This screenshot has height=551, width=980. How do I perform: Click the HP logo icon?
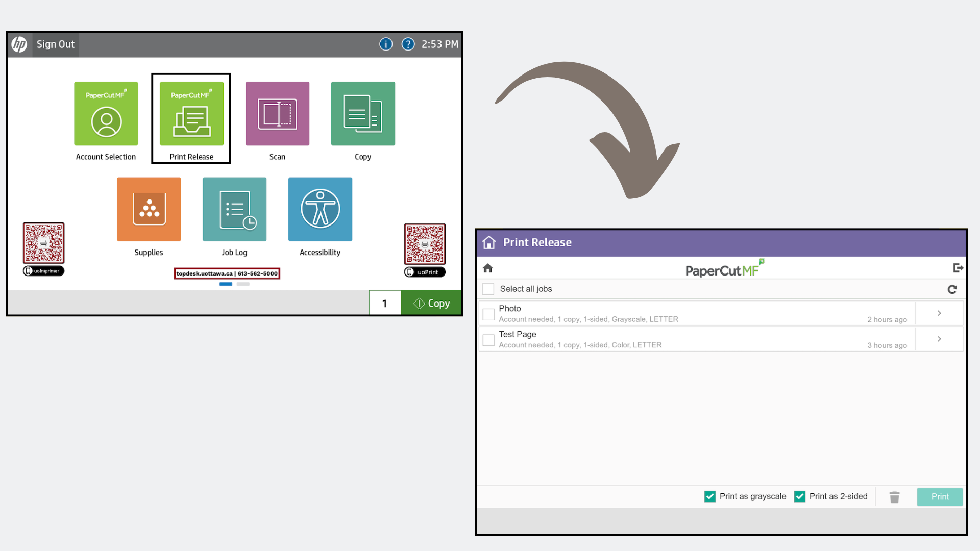19,44
